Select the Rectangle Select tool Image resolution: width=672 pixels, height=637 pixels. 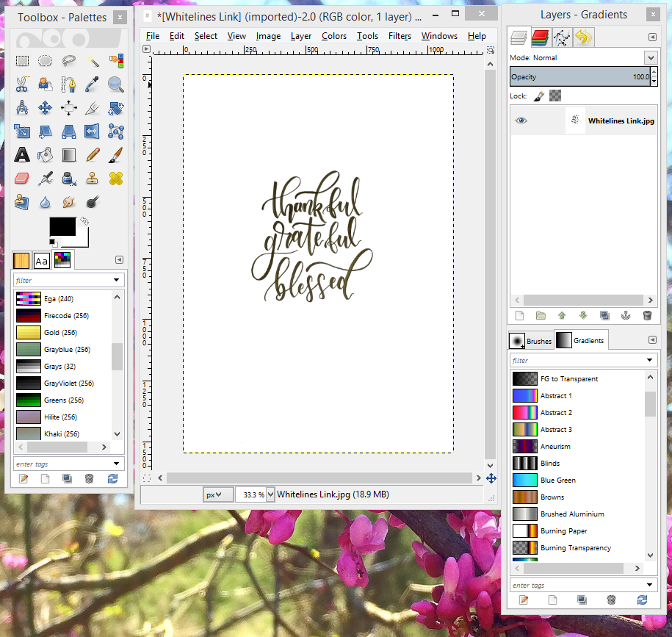pyautogui.click(x=22, y=62)
